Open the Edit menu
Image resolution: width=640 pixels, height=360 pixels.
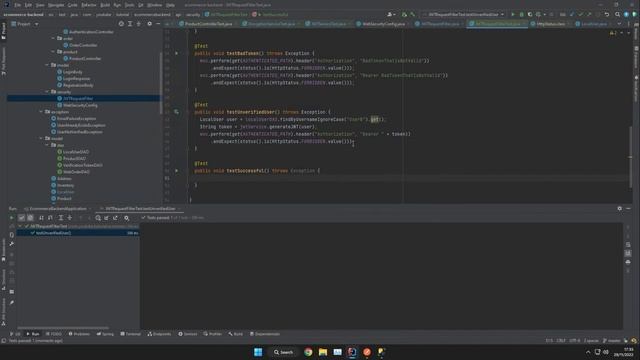coord(28,5)
